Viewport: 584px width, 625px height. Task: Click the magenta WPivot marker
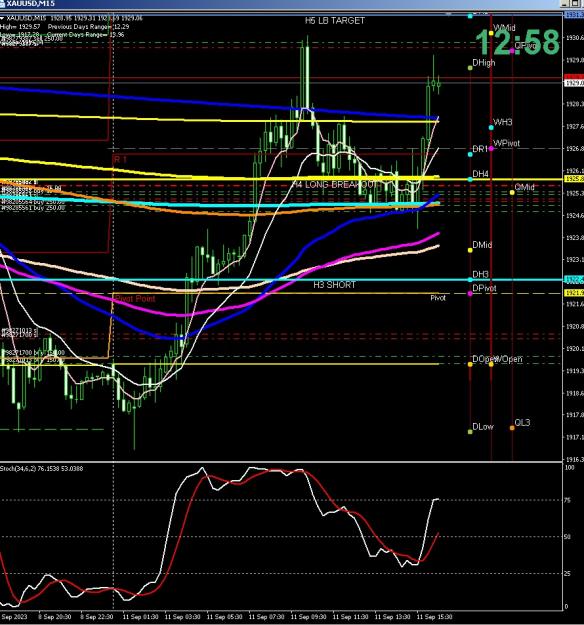pyautogui.click(x=491, y=149)
